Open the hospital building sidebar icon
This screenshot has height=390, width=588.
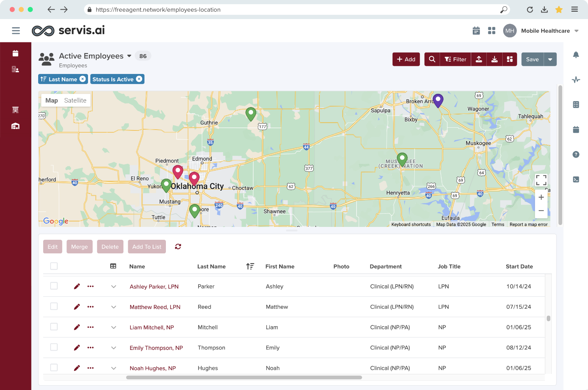16,110
